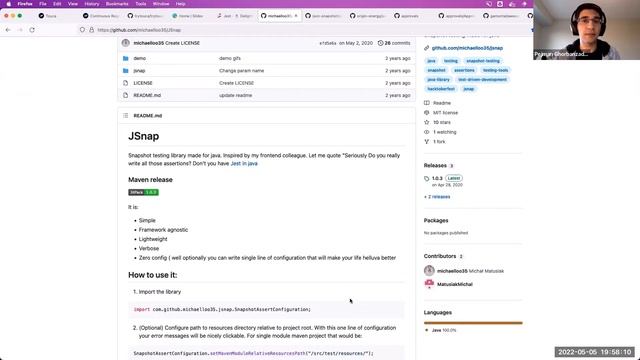Click the 'java-library' topic tag
The width and height of the screenshot is (640, 360).
coord(438,80)
